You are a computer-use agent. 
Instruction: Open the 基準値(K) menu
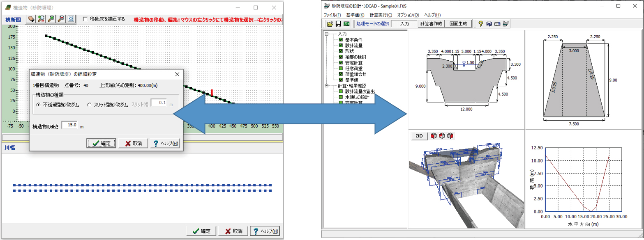(x=355, y=15)
